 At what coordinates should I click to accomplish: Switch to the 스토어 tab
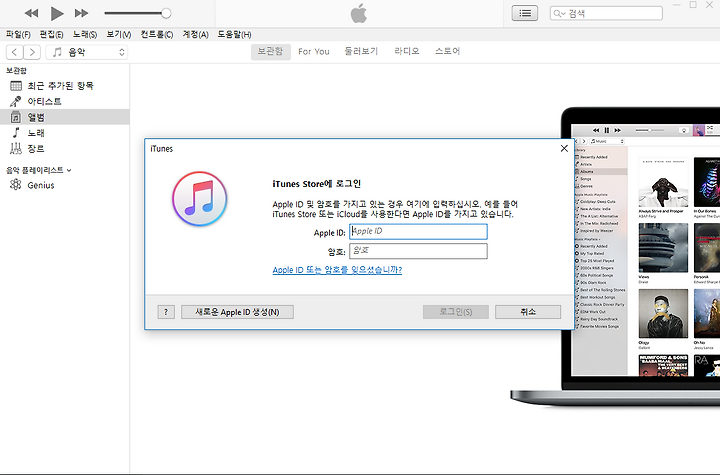coord(448,51)
